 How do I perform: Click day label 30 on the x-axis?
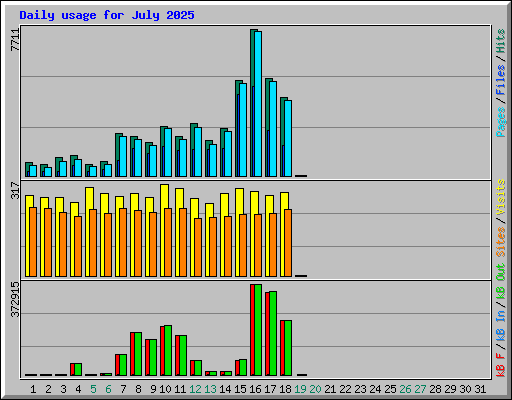pyautogui.click(x=465, y=389)
